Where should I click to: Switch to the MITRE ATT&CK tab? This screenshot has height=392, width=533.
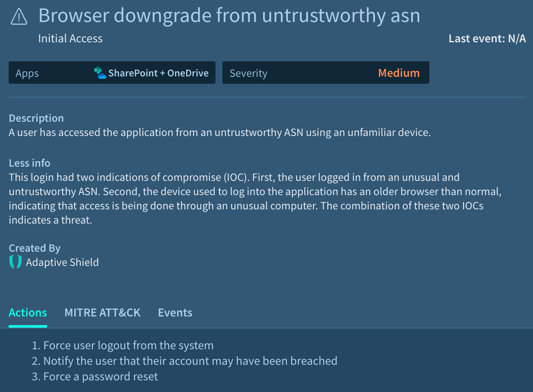pyautogui.click(x=102, y=313)
